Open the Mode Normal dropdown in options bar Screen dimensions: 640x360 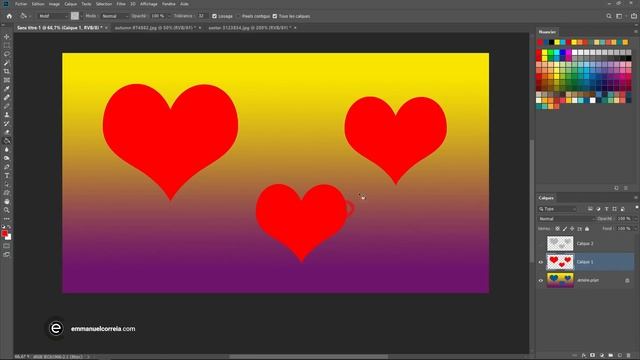115,16
